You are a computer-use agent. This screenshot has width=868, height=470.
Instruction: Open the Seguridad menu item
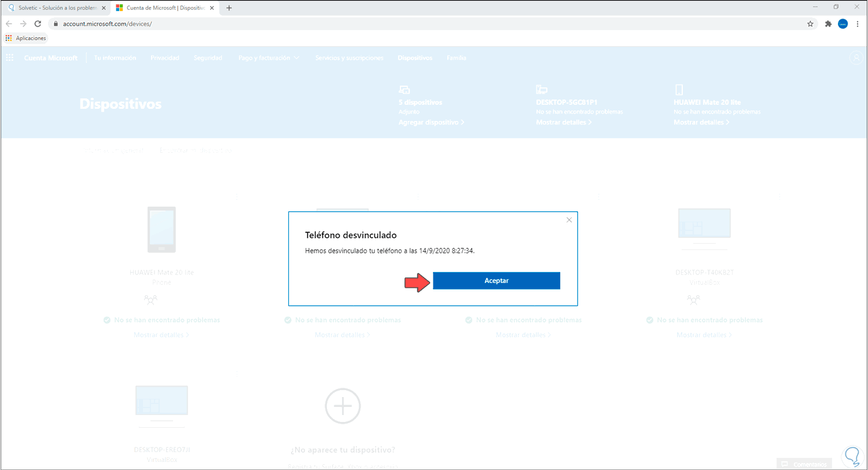point(208,58)
